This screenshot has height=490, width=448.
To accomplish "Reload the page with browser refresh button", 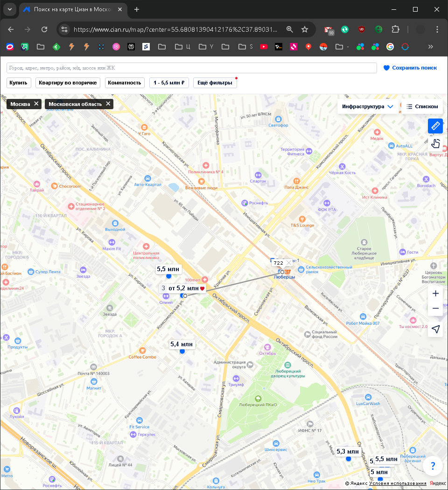I will pyautogui.click(x=44, y=29).
